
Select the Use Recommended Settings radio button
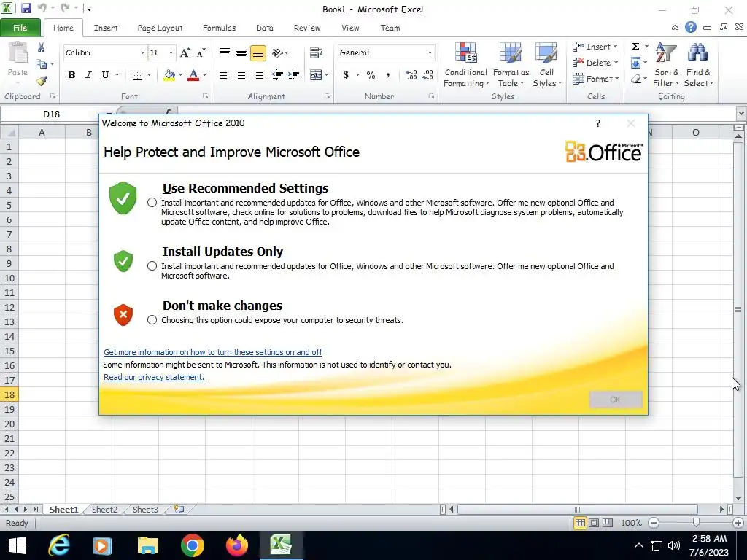(152, 203)
